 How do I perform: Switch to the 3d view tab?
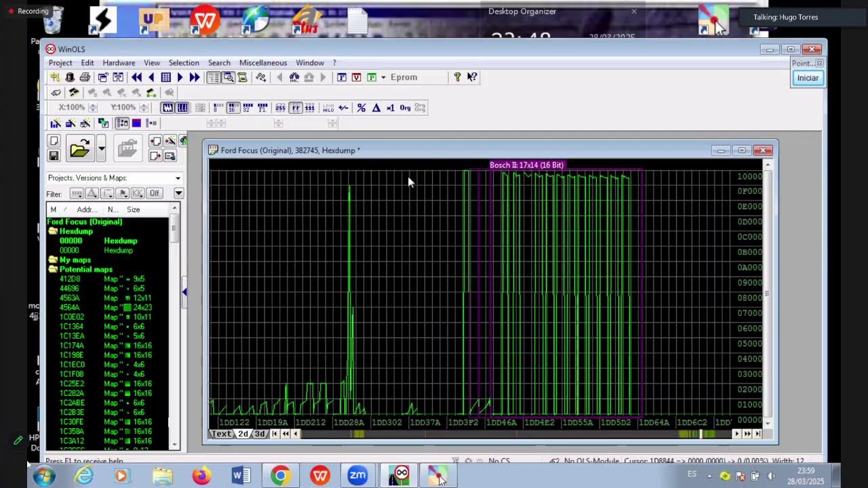260,434
